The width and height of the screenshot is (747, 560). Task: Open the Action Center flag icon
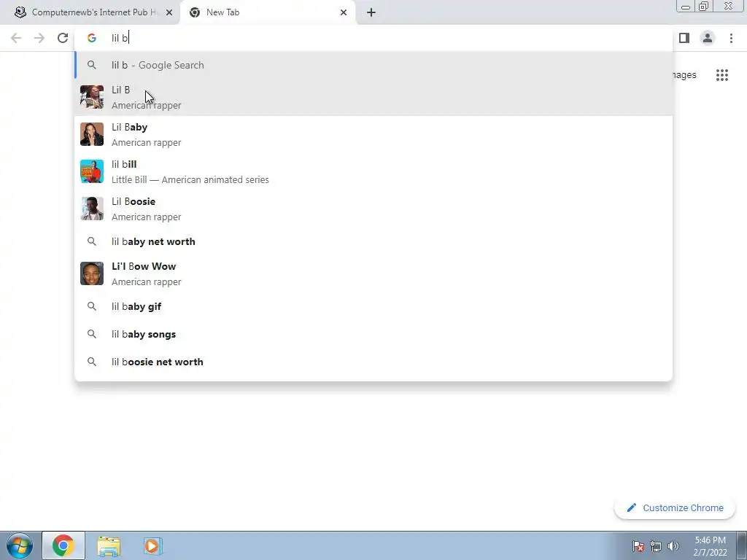coord(638,546)
